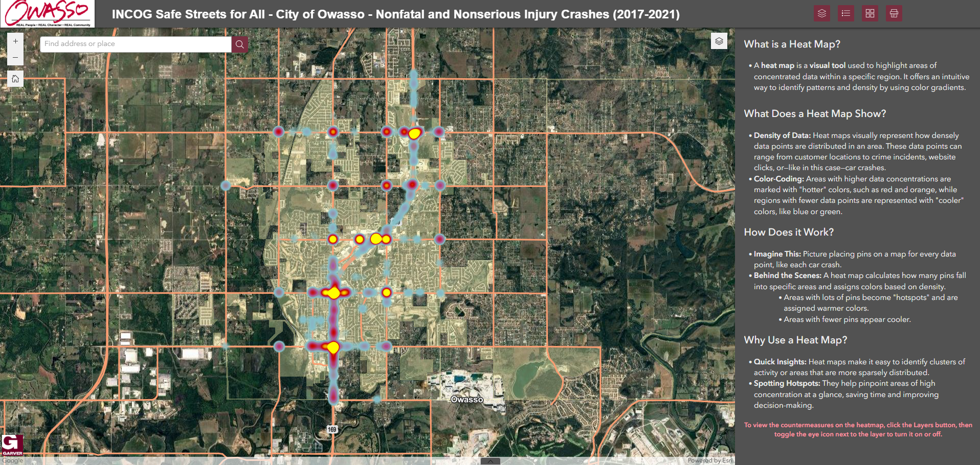Image resolution: width=980 pixels, height=465 pixels.
Task: Click the Find address or place field
Action: coord(136,44)
